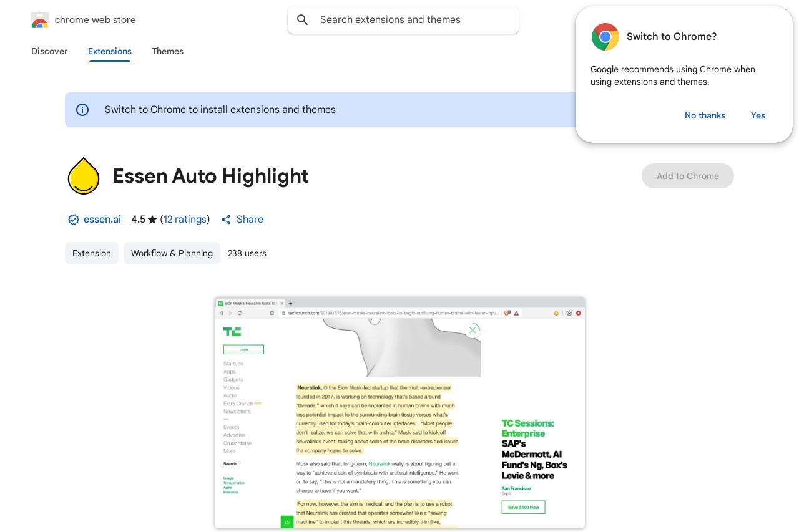
Task: Open the essen.ai publisher link
Action: (x=102, y=220)
